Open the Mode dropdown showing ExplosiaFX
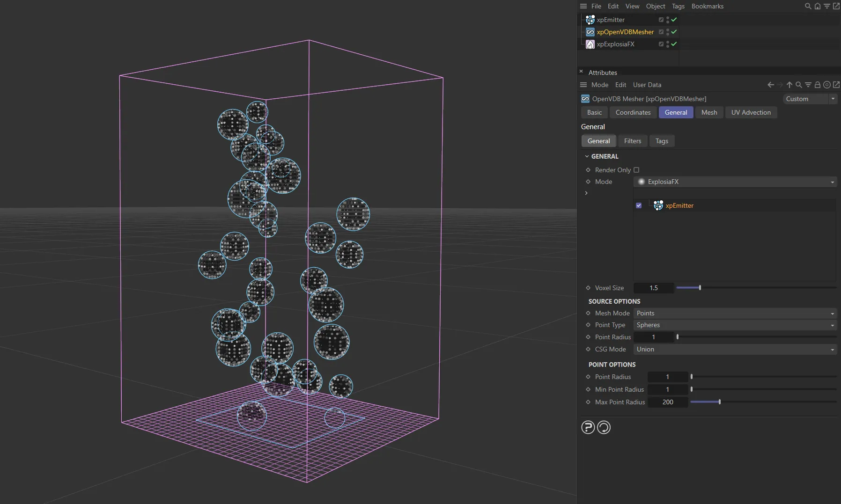841x504 pixels. point(735,182)
